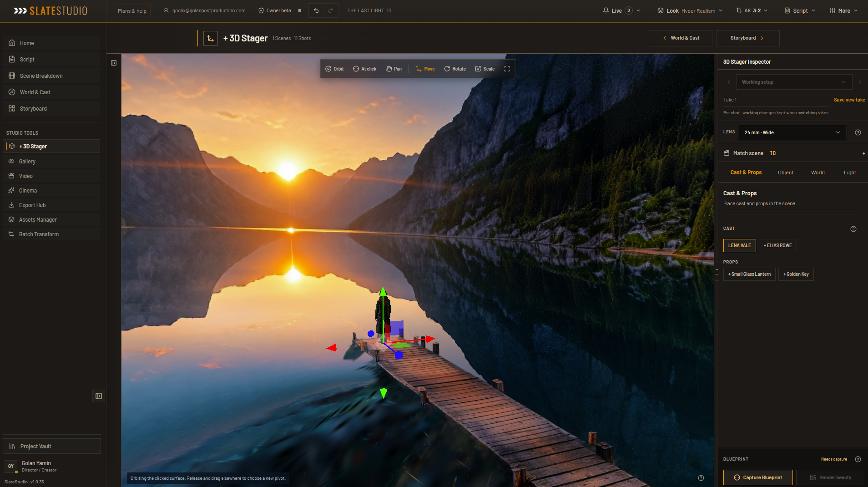This screenshot has width=868, height=487.
Task: Open the More menu dropdown
Action: click(843, 10)
